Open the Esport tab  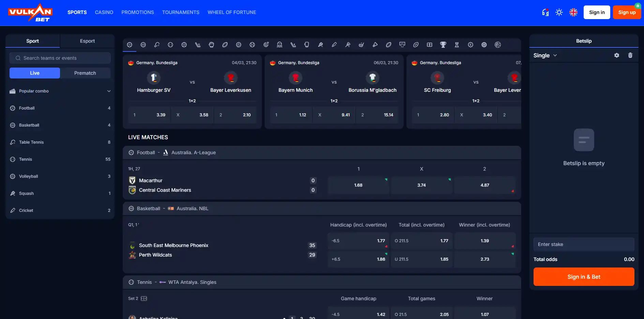87,41
